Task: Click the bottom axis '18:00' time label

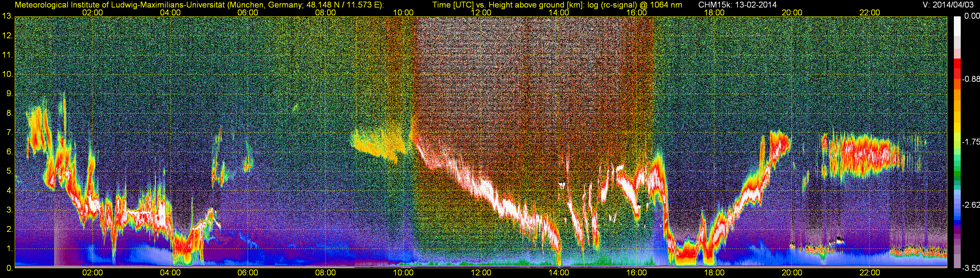Action: tap(714, 273)
